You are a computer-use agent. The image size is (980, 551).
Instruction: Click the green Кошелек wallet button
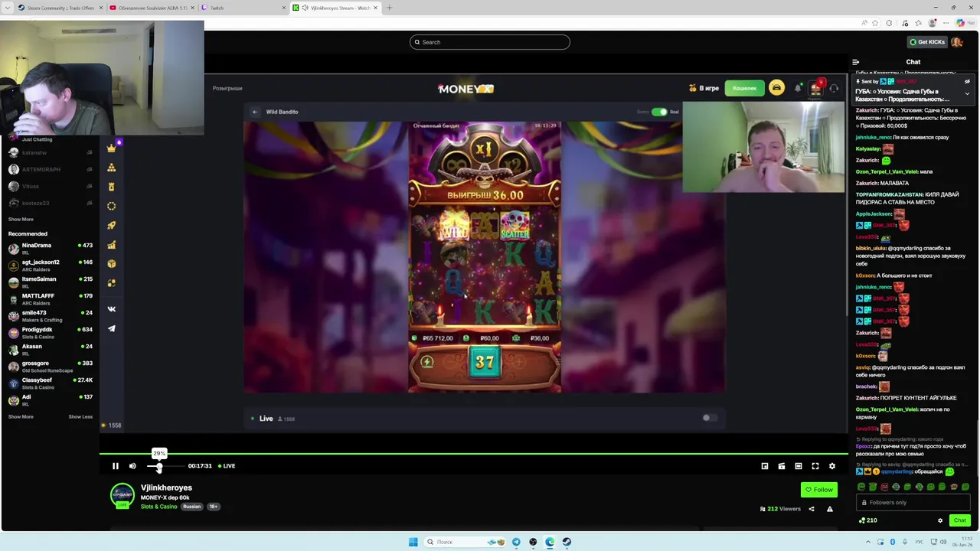[744, 88]
